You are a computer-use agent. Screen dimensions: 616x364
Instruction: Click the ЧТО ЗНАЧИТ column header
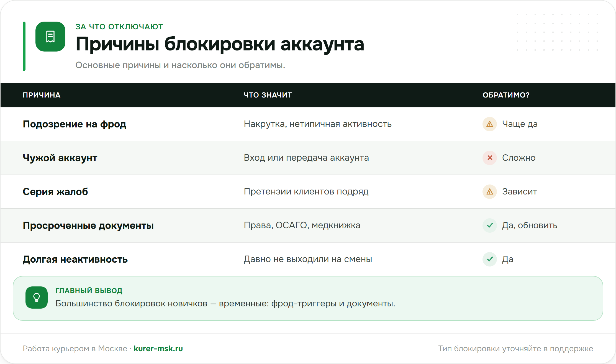click(x=268, y=95)
